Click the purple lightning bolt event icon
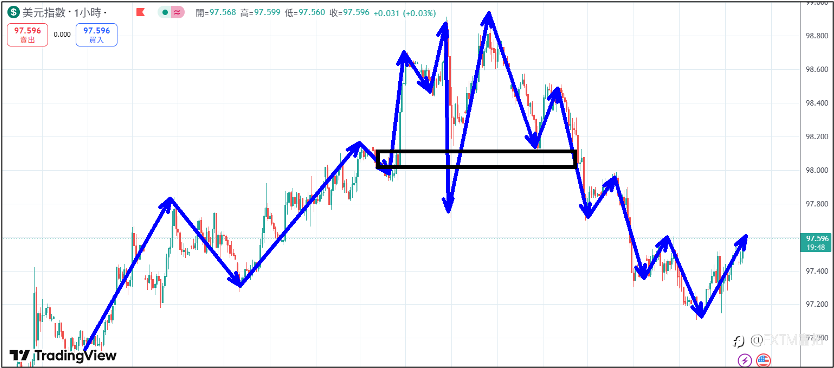The image size is (834, 368). (x=744, y=360)
